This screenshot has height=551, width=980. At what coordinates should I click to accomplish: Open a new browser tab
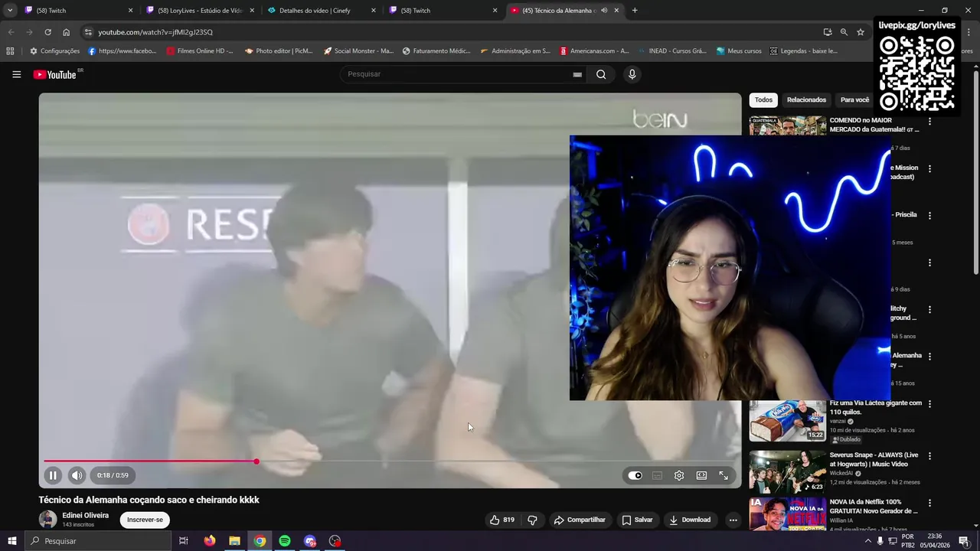635,10
